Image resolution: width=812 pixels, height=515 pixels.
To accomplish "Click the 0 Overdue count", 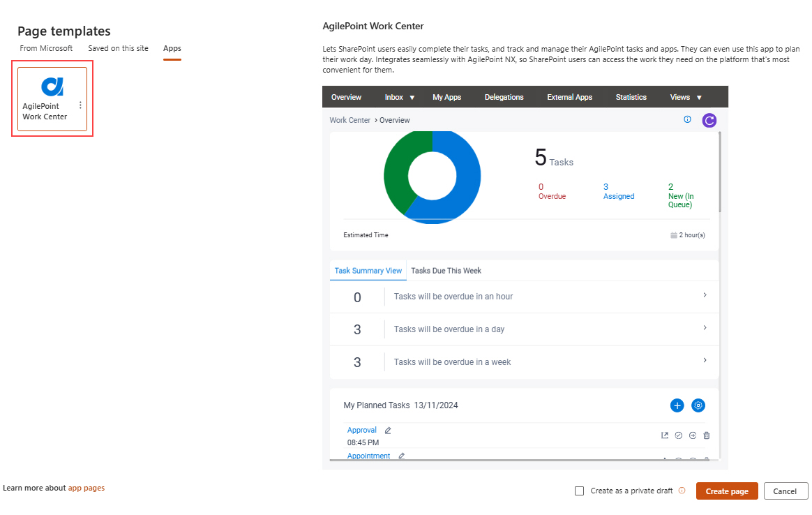I will click(552, 191).
